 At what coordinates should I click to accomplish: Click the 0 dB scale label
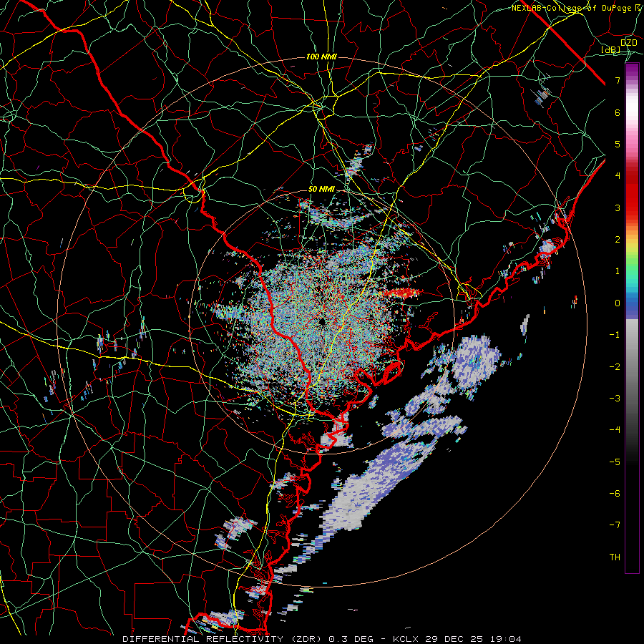[618, 303]
